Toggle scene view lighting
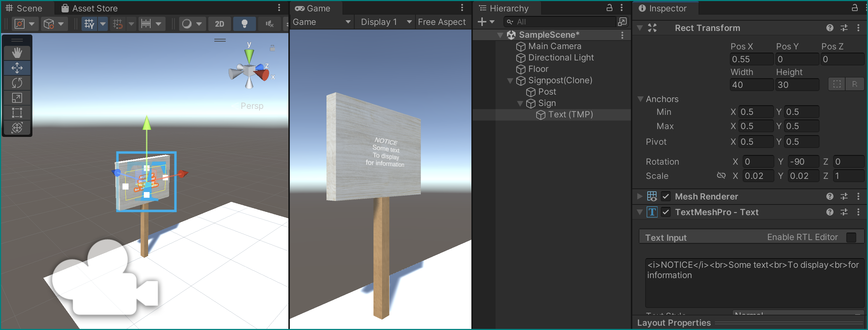 point(244,23)
